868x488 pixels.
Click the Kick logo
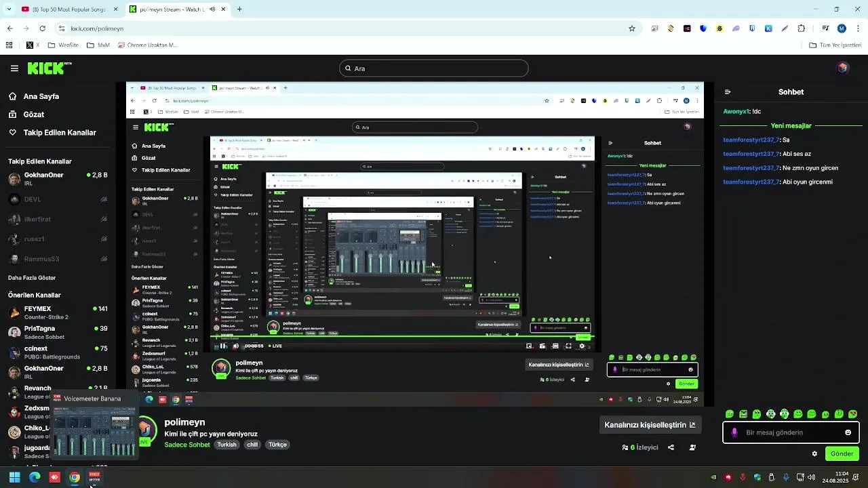point(50,68)
